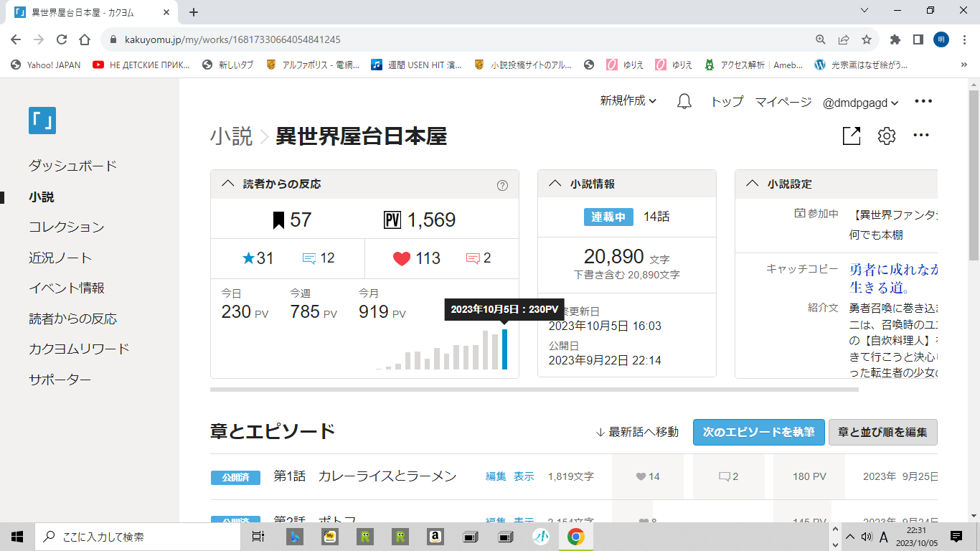Viewport: 980px width, 551px height.
Task: Open the 新規作成 dropdown
Action: (x=628, y=102)
